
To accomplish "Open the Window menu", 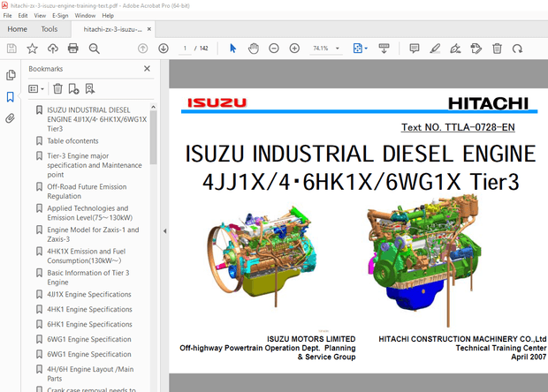I will click(x=85, y=16).
